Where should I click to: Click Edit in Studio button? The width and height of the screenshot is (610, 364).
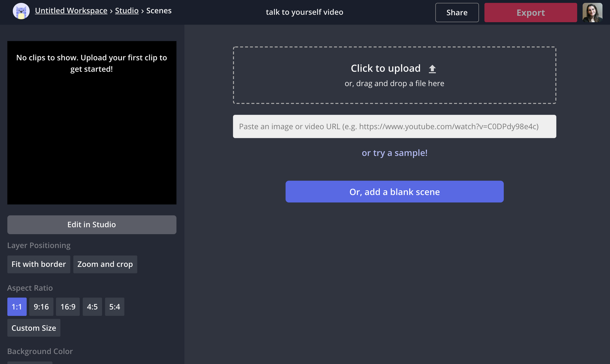pyautogui.click(x=91, y=224)
